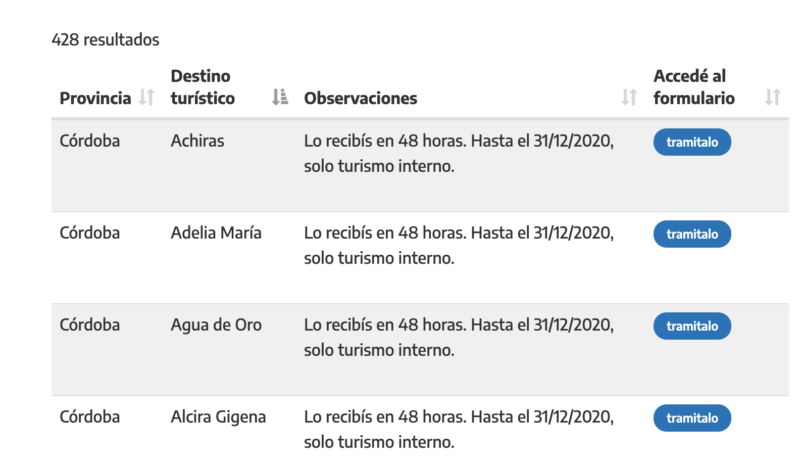The image size is (800, 464).
Task: Click tramitalo button for Achiras
Action: (692, 142)
